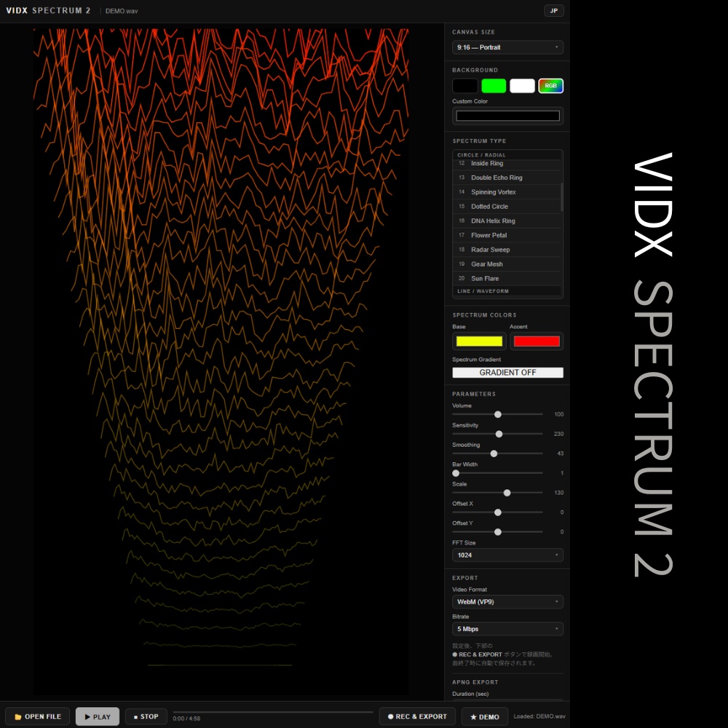Adjust the Offset Y slider

(497, 531)
